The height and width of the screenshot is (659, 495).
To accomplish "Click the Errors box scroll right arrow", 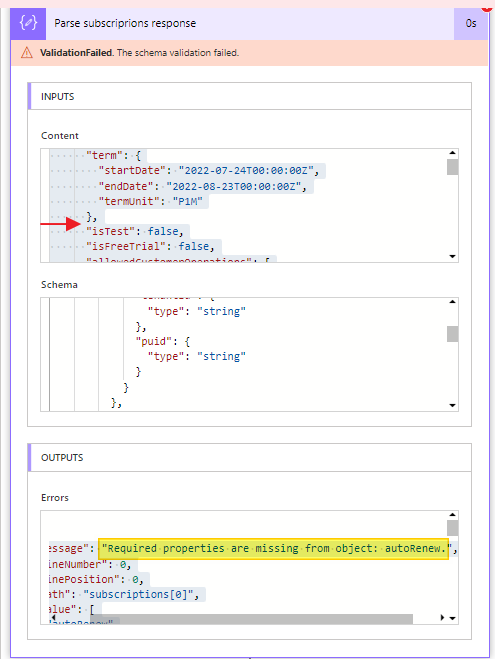I will tap(442, 617).
